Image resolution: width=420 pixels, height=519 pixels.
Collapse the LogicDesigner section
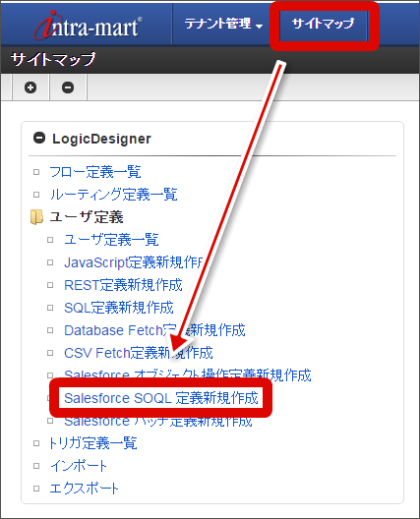coord(39,138)
